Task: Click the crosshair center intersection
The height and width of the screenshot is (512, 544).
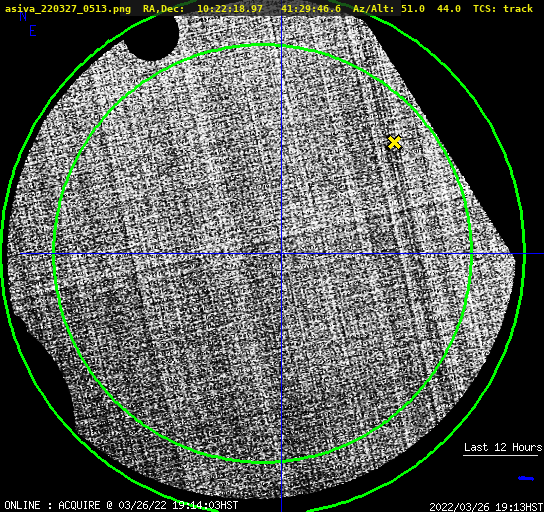Action: [281, 254]
